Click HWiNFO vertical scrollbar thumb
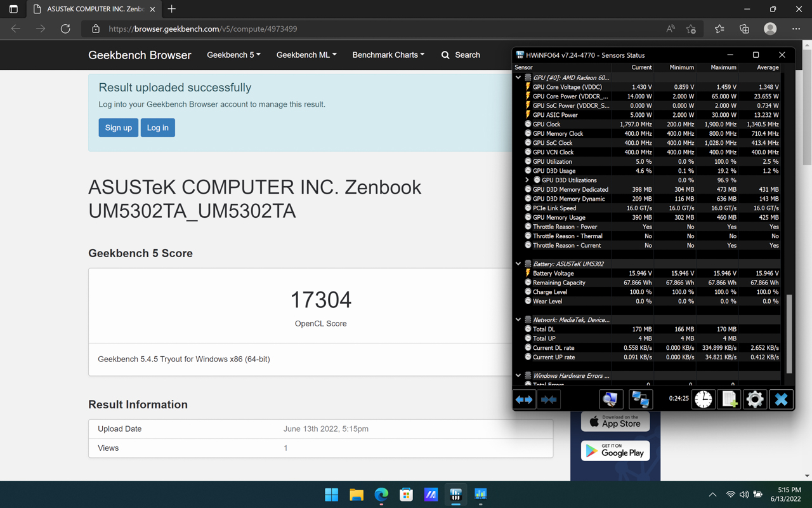Viewport: 812px width, 508px height. click(x=789, y=334)
